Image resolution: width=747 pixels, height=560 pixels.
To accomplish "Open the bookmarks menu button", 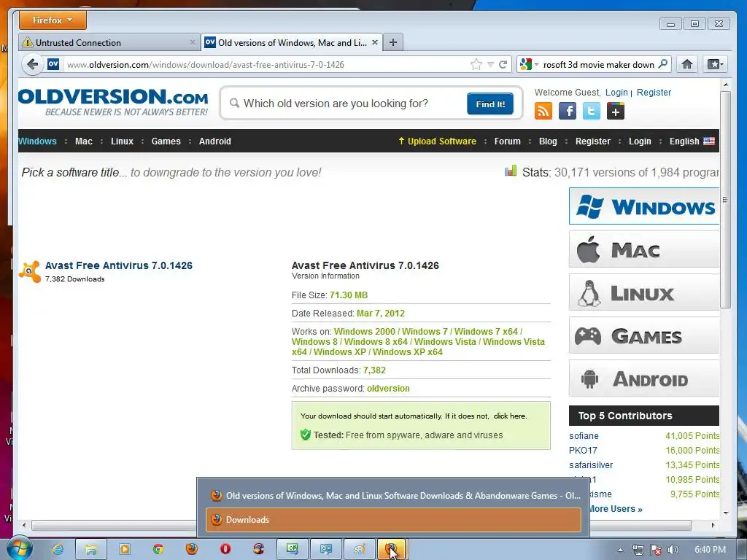I will [x=715, y=64].
